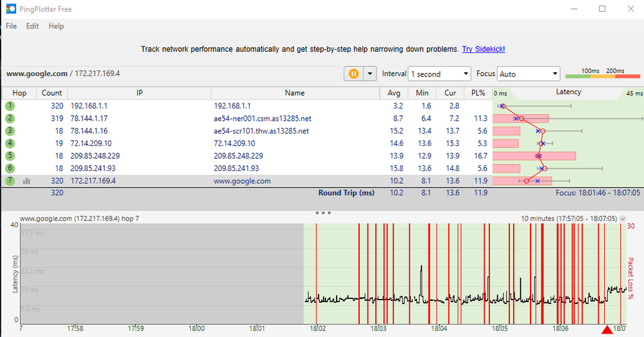Click the 10 minutes (17:57:05 - 18:07:05) label
644x337 pixels.
click(x=569, y=218)
